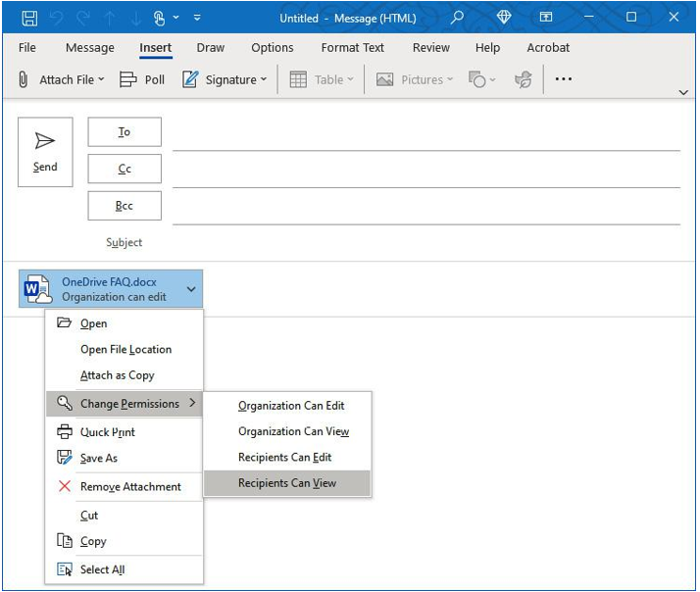This screenshot has height=592, width=700.
Task: Open the Acrobat tab
Action: pyautogui.click(x=548, y=47)
